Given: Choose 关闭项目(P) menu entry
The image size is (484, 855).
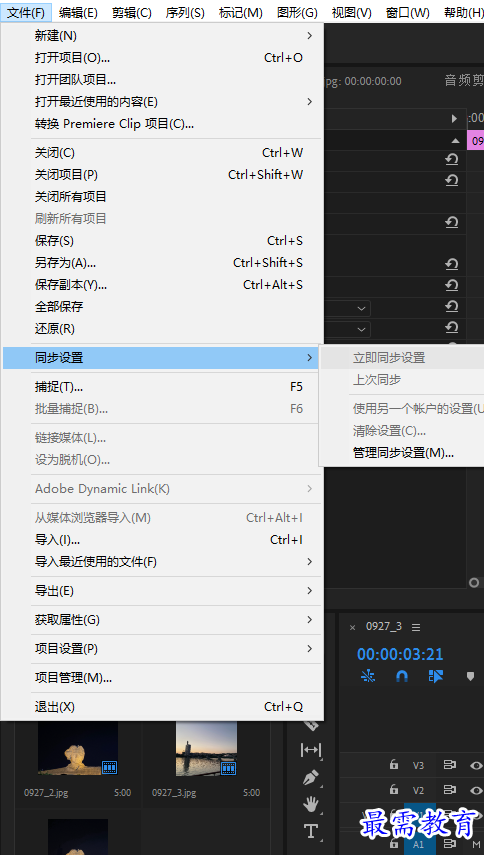Looking at the screenshot, I should pyautogui.click(x=161, y=174).
